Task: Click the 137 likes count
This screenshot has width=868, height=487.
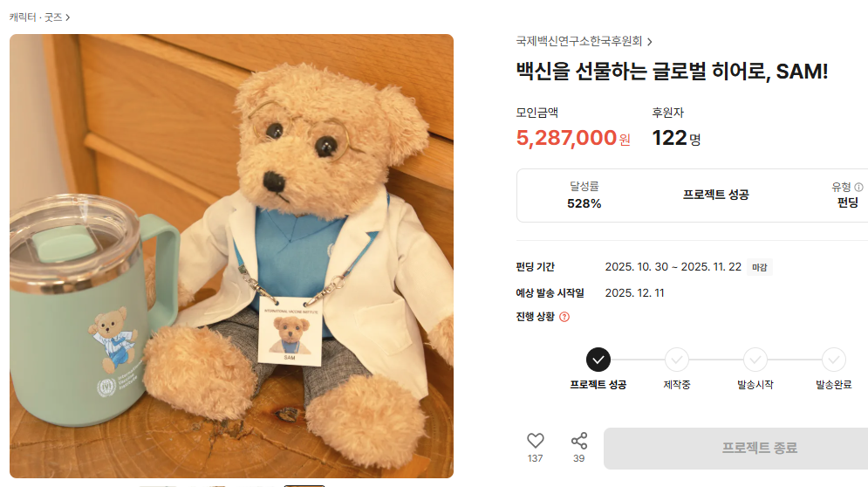Action: pos(535,458)
